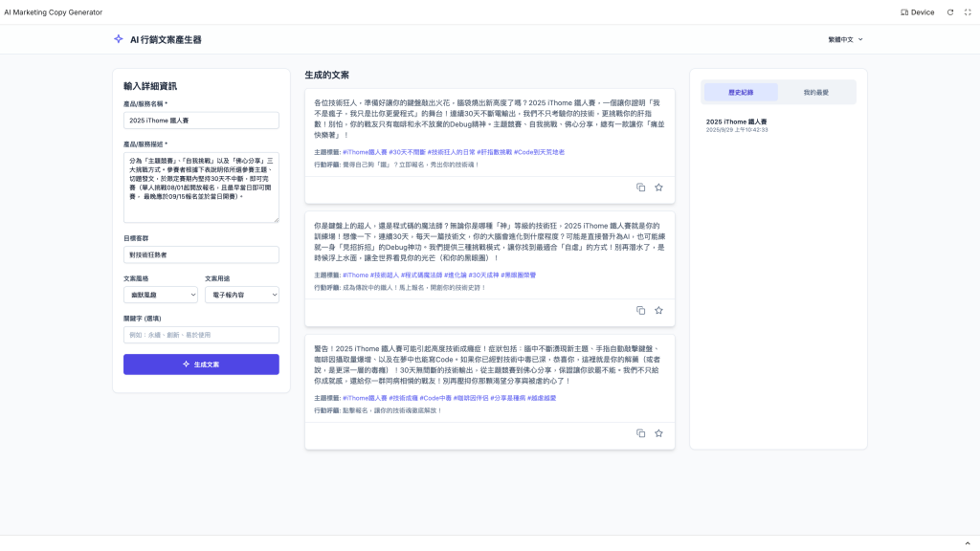The height and width of the screenshot is (551, 980).
Task: Open the 繁體中文 language dropdown
Action: (845, 39)
